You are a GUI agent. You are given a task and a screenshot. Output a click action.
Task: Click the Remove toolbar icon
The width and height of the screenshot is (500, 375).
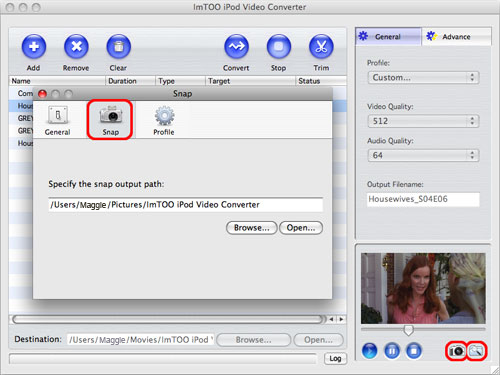76,47
